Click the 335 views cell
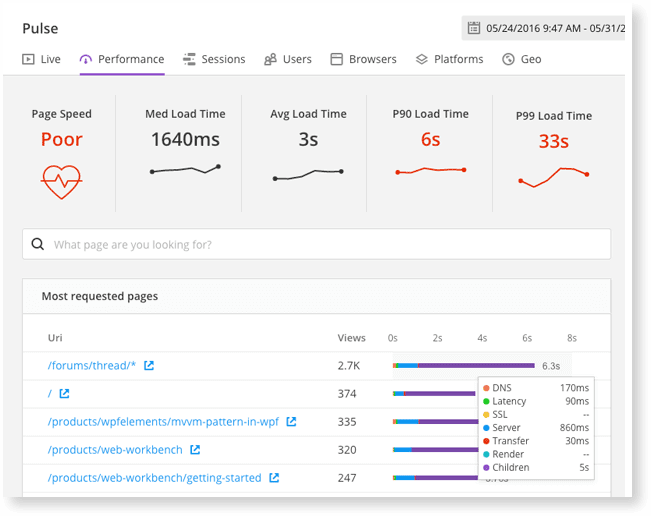This screenshot has height=516, width=651. [x=347, y=422]
